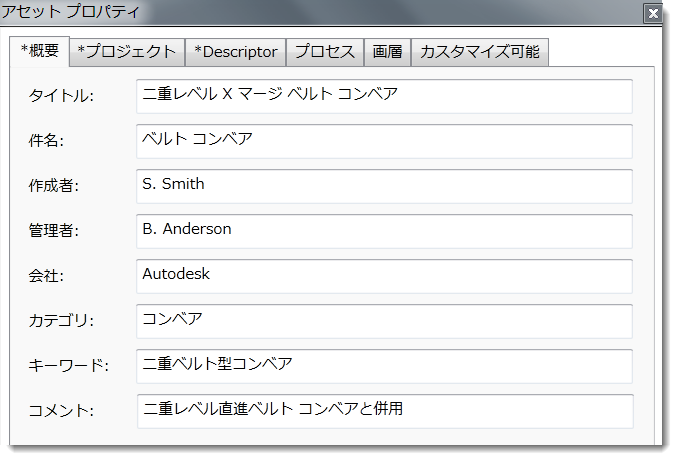Click the タイトル: label
Viewport: 677px width, 460px height.
coord(61,96)
